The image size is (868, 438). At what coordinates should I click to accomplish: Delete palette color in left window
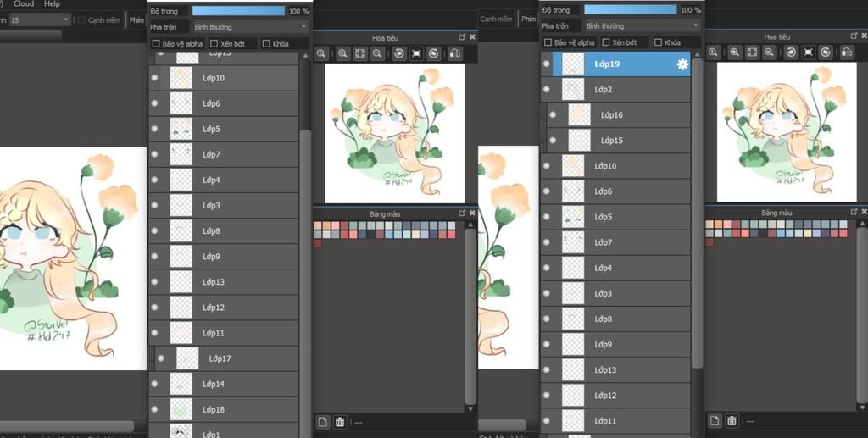[340, 422]
